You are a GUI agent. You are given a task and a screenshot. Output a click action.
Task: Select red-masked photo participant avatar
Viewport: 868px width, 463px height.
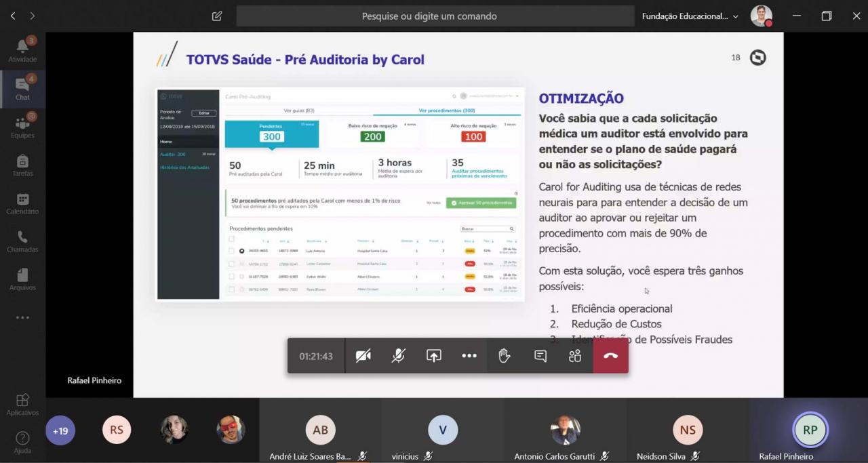point(231,430)
